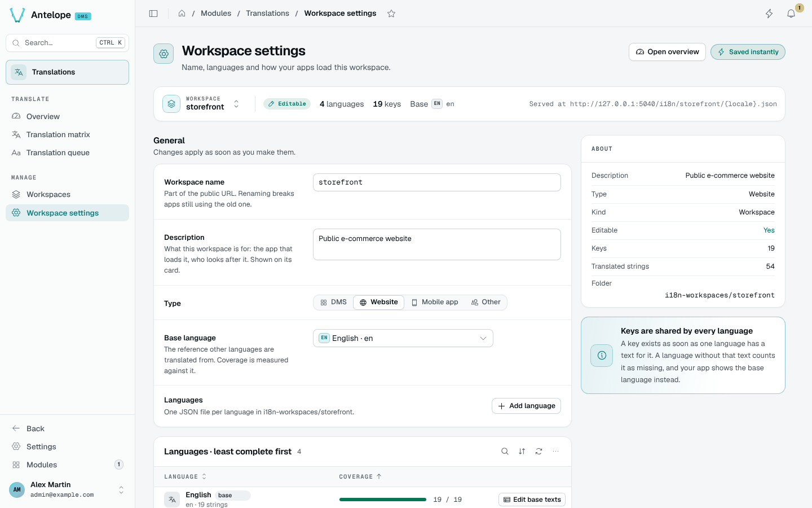The height and width of the screenshot is (508, 812).
Task: Select Website workspace type
Action: (x=379, y=303)
